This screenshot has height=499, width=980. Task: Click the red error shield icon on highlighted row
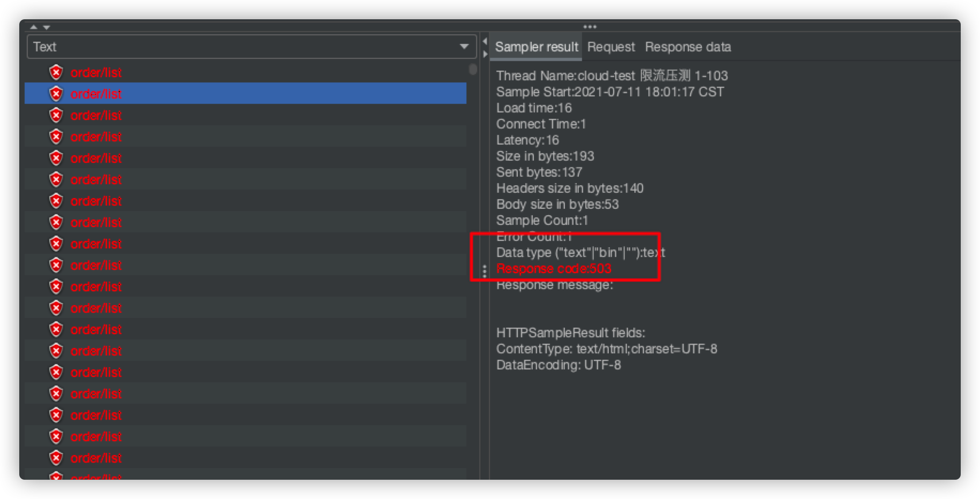pos(56,94)
